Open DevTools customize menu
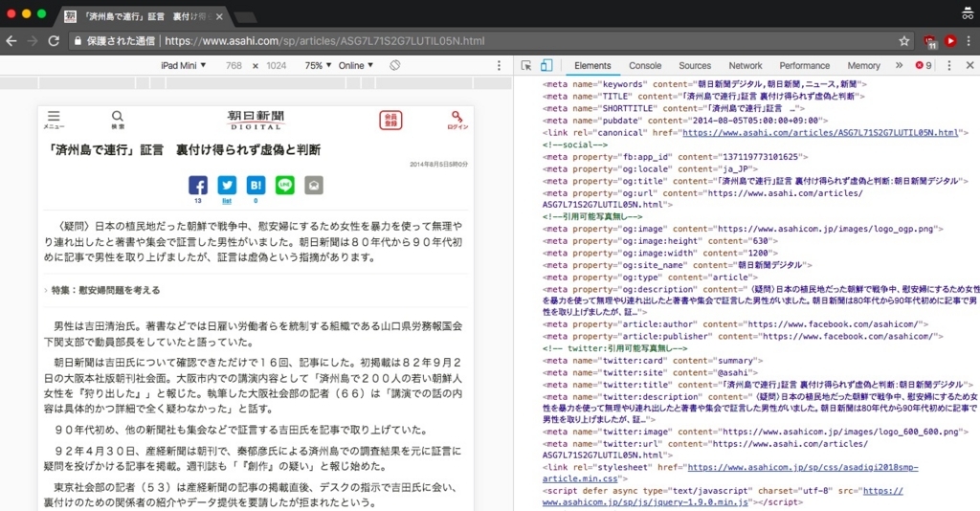The height and width of the screenshot is (511, 980). click(948, 65)
